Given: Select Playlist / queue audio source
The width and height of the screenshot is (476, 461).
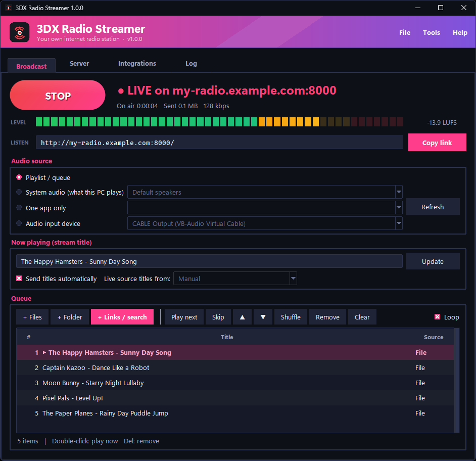Looking at the screenshot, I should pyautogui.click(x=19, y=177).
